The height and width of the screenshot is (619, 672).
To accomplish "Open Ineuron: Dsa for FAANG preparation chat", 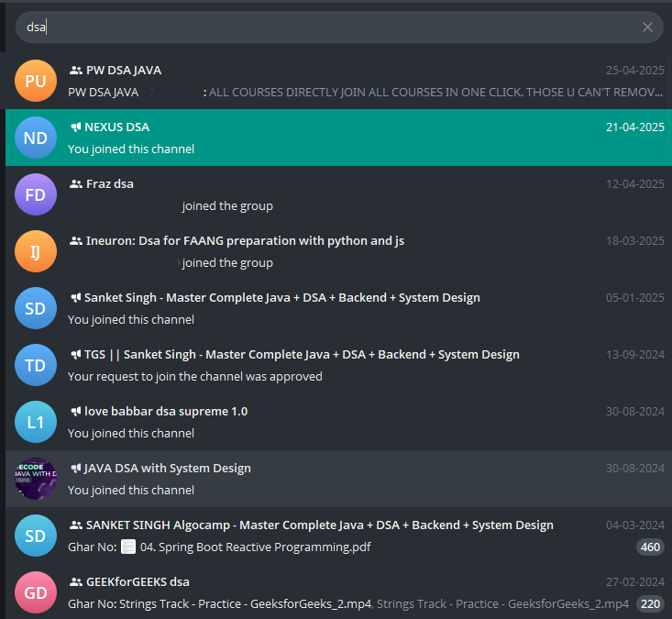I will 245,241.
